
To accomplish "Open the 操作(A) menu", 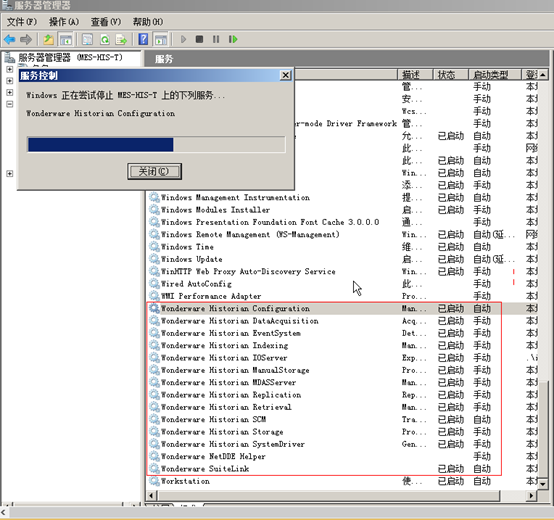I will tap(64, 22).
